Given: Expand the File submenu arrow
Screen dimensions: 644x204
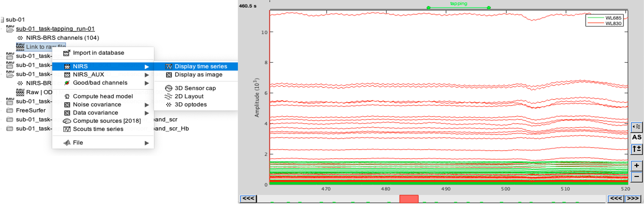Looking at the screenshot, I should click(x=147, y=143).
